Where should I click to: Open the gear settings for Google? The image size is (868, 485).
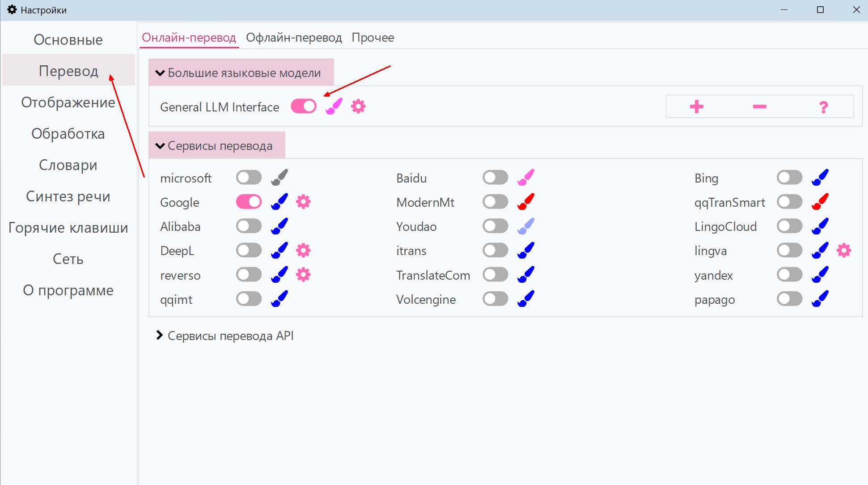(303, 202)
